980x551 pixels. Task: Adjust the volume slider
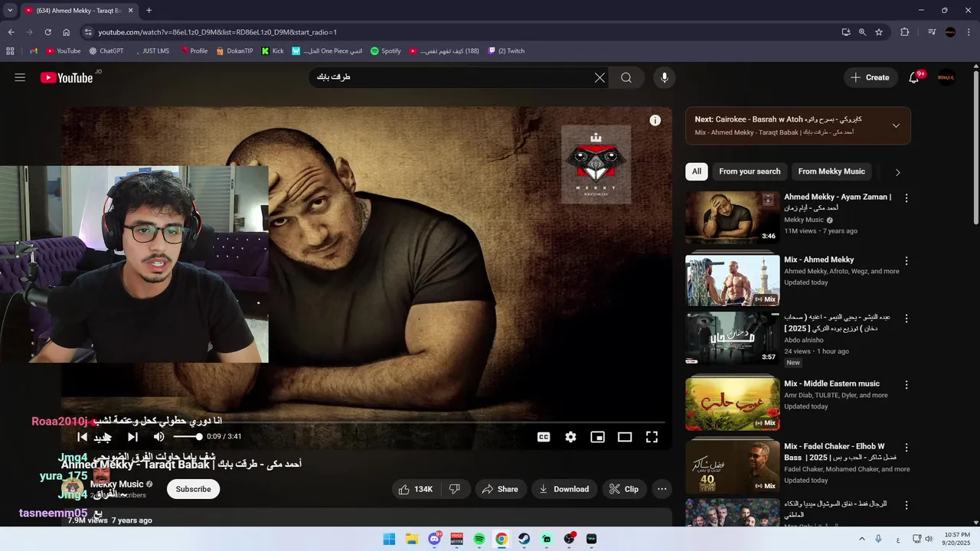pyautogui.click(x=188, y=437)
